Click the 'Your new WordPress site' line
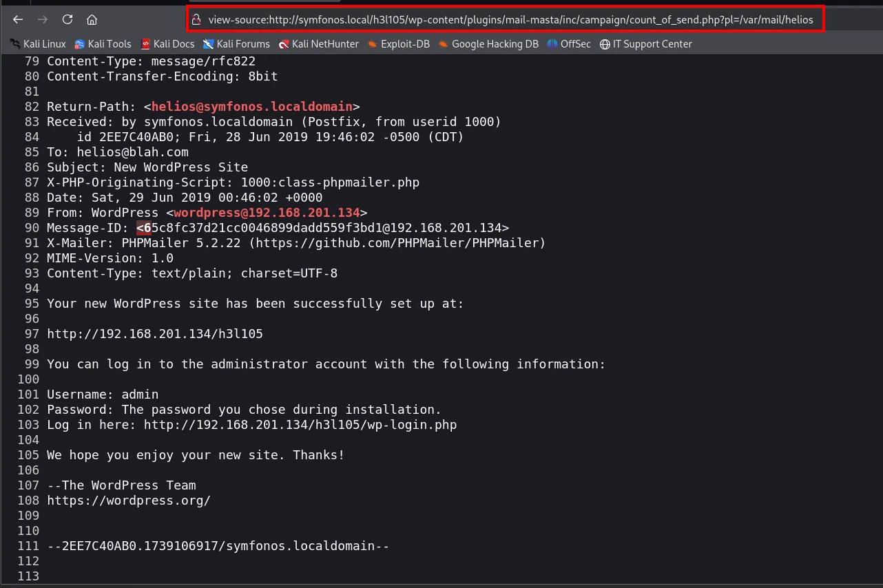This screenshot has height=588, width=883. click(x=256, y=304)
